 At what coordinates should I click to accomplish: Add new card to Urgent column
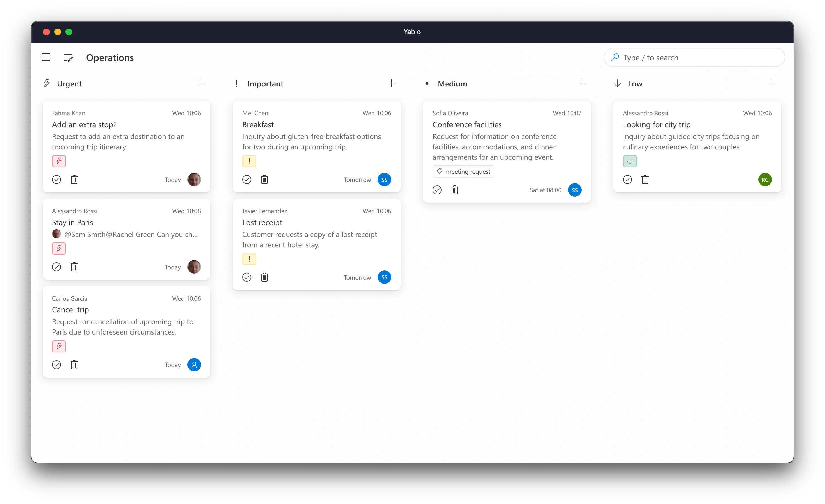point(201,83)
